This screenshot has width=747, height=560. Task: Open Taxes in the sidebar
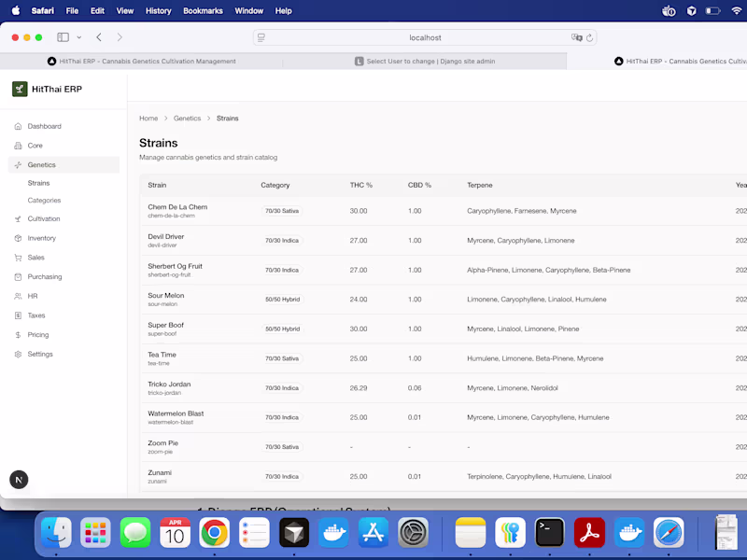click(35, 315)
